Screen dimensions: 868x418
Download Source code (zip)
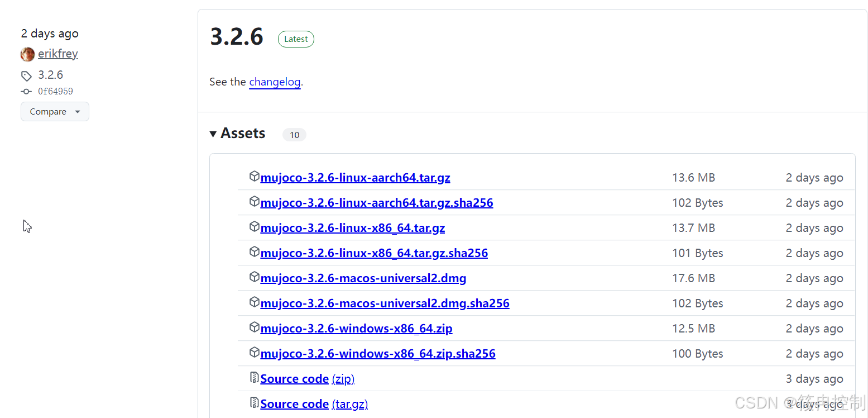coord(308,379)
